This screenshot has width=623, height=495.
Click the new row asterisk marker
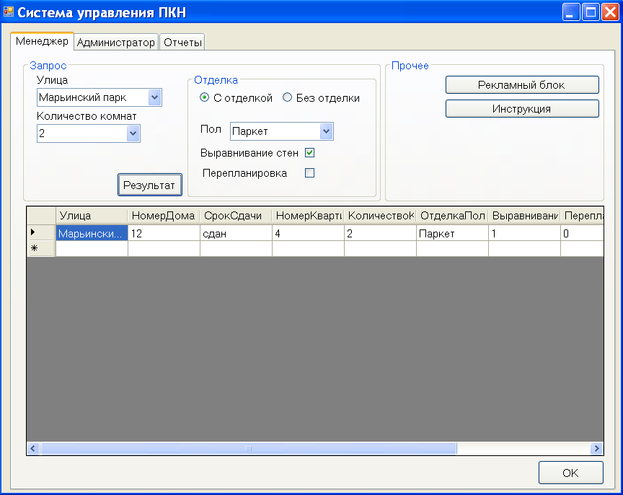point(41,249)
